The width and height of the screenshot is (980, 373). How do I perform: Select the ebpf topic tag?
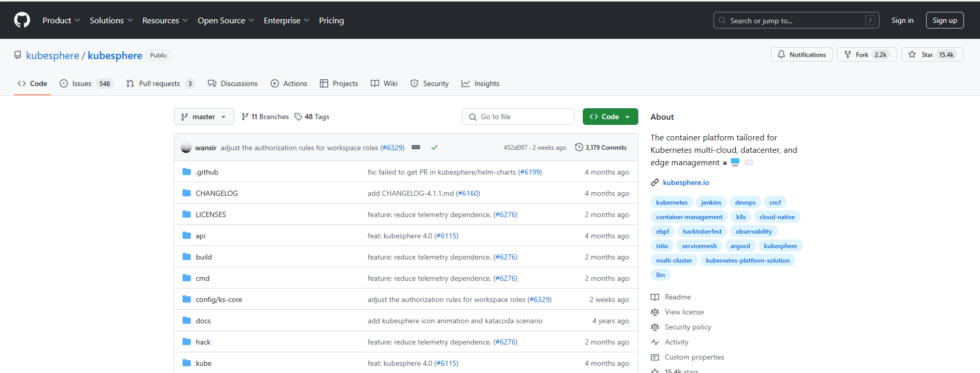click(663, 232)
